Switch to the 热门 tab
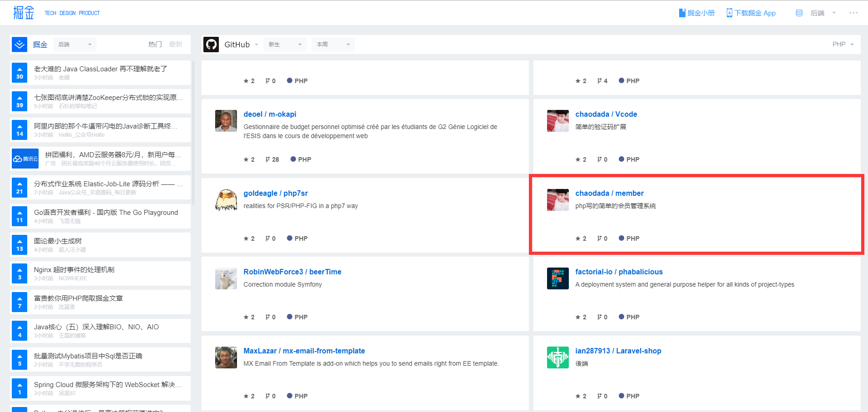Viewport: 868px width, 412px height. (155, 45)
